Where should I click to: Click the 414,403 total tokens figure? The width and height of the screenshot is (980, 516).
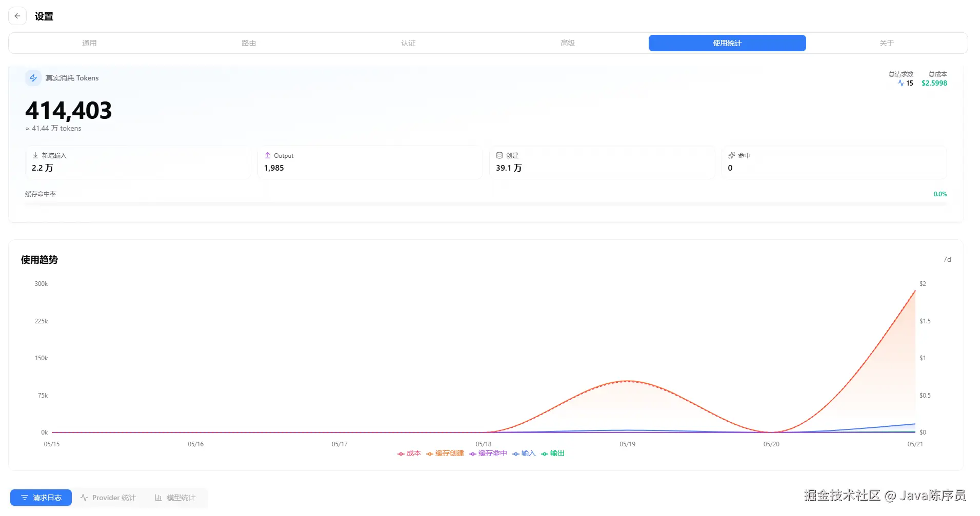[69, 110]
